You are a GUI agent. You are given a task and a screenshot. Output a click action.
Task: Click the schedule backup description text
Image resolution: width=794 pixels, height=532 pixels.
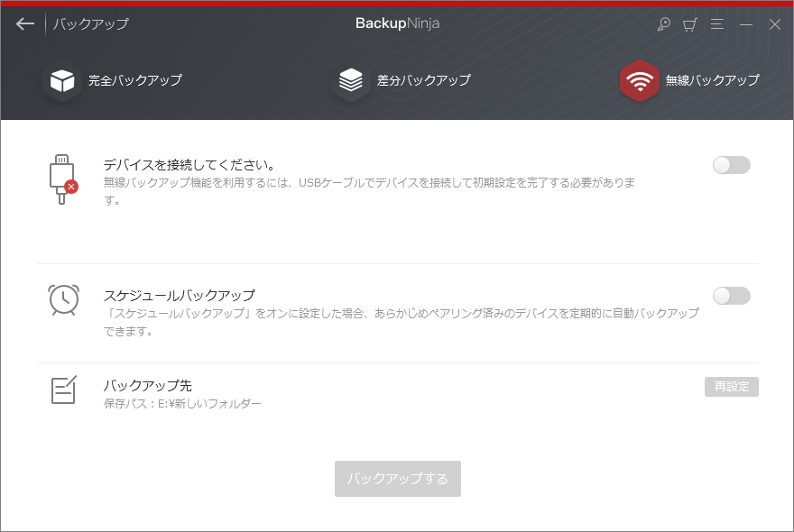click(x=401, y=322)
